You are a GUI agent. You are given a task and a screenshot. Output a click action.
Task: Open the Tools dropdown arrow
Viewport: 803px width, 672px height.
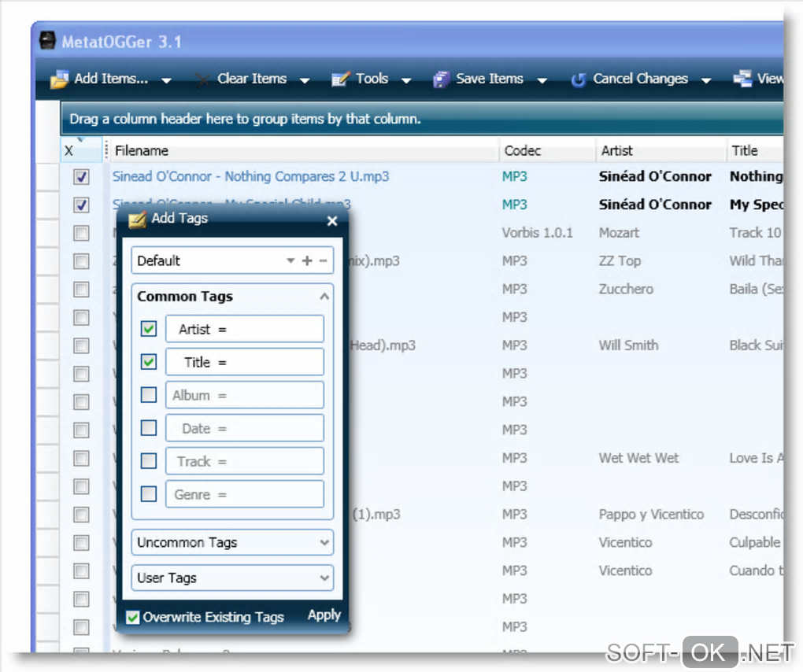(406, 80)
